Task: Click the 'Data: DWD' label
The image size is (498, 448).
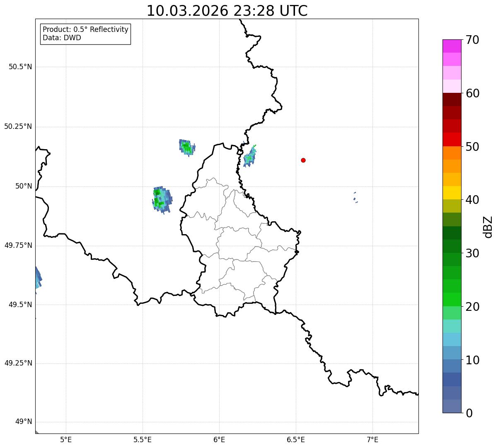Action: click(62, 38)
